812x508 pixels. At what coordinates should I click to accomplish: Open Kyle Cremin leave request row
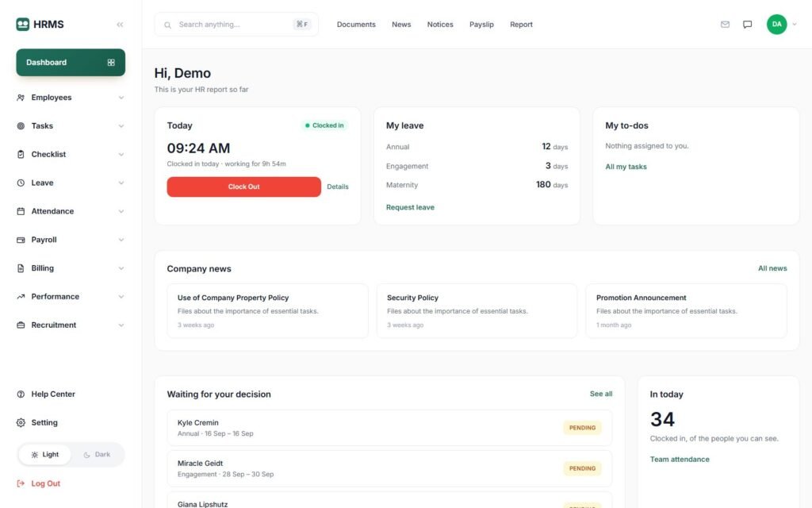[389, 428]
